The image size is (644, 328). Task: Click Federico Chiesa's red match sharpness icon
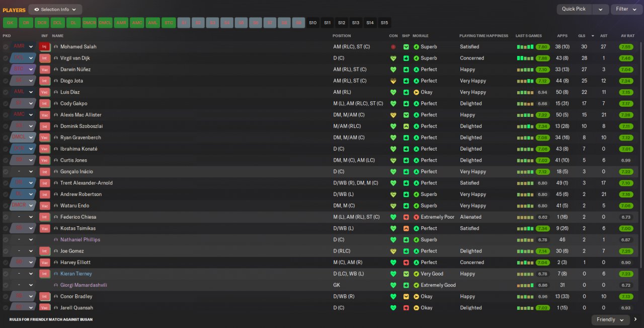406,217
